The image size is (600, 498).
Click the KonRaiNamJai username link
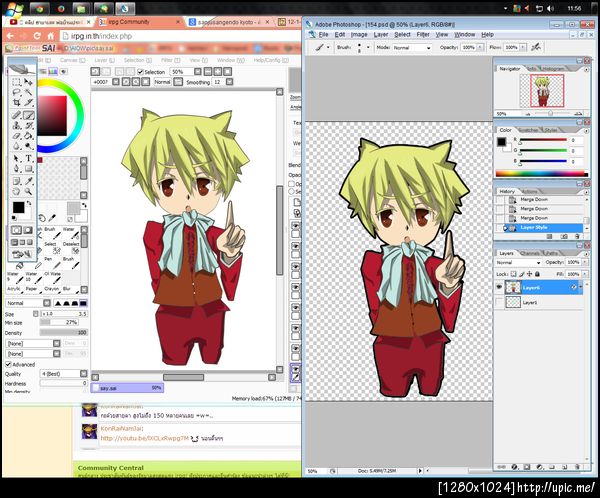coord(121,428)
